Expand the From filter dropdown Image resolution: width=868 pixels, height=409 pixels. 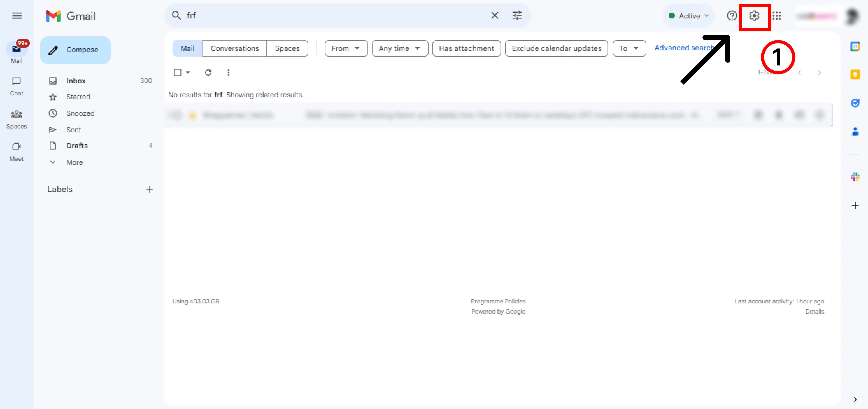346,49
